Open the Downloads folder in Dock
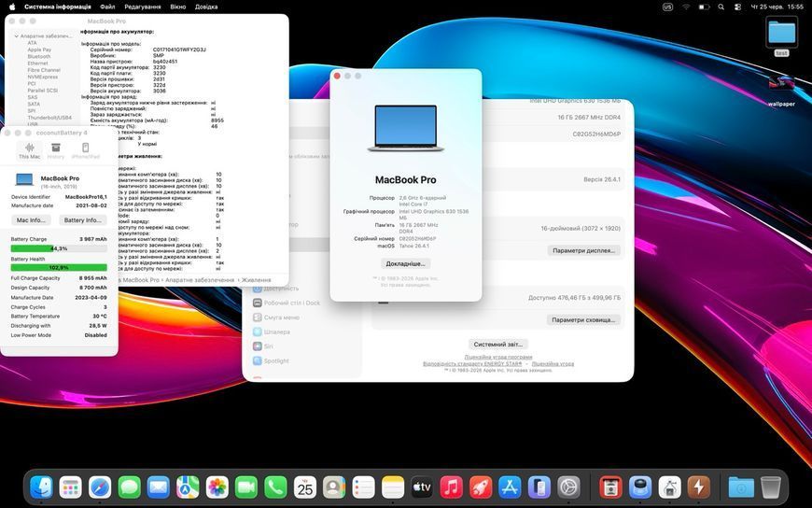This screenshot has width=812, height=508. tap(741, 487)
